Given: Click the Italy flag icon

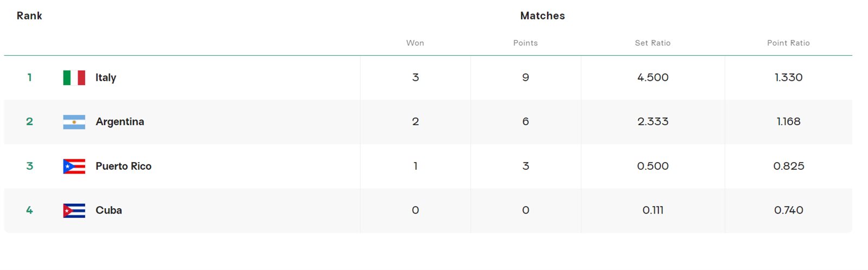Looking at the screenshot, I should (x=74, y=78).
